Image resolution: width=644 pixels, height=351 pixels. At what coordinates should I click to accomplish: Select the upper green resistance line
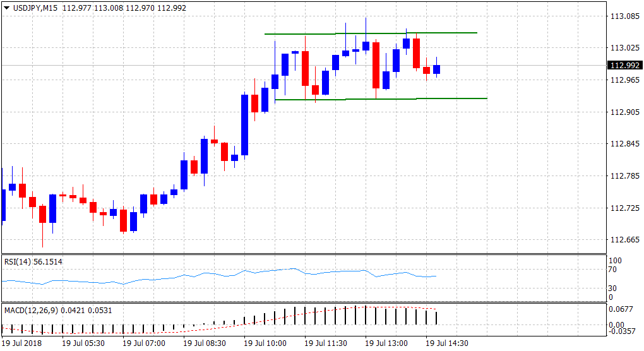point(371,33)
